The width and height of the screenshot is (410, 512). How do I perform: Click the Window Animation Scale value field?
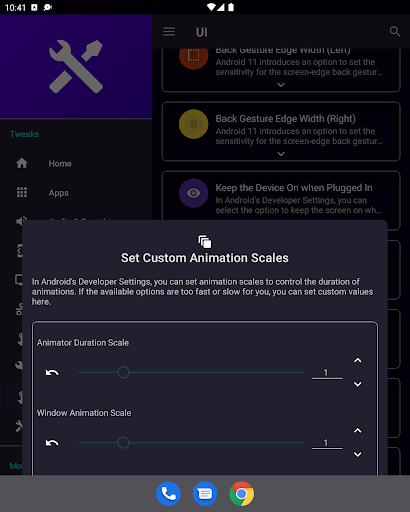coord(327,443)
